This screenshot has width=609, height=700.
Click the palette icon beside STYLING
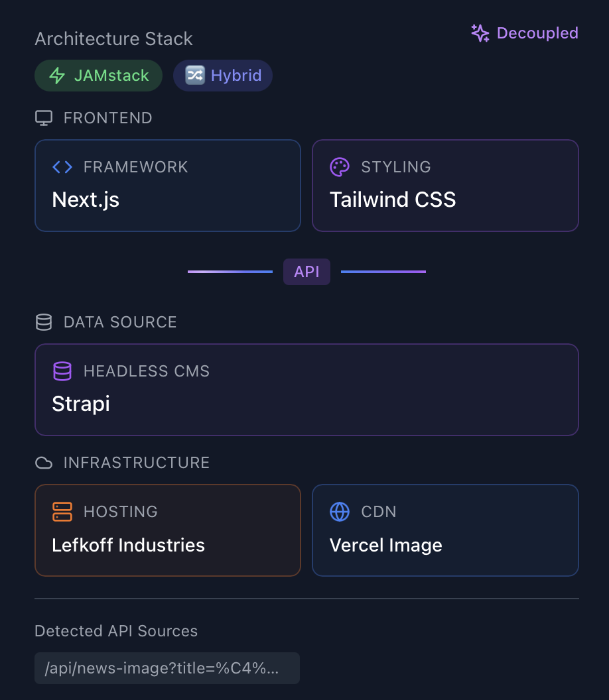pyautogui.click(x=340, y=167)
